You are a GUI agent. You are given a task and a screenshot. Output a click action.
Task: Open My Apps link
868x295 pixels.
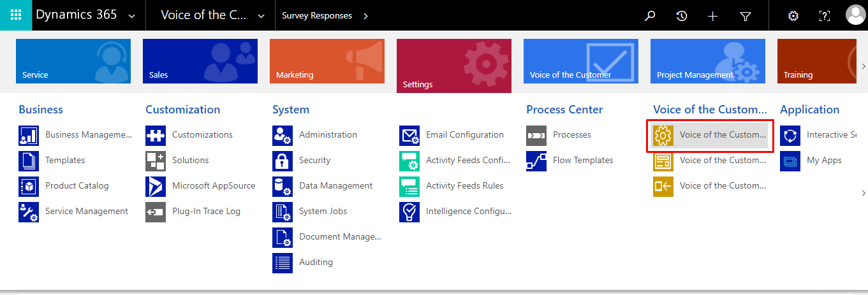824,161
